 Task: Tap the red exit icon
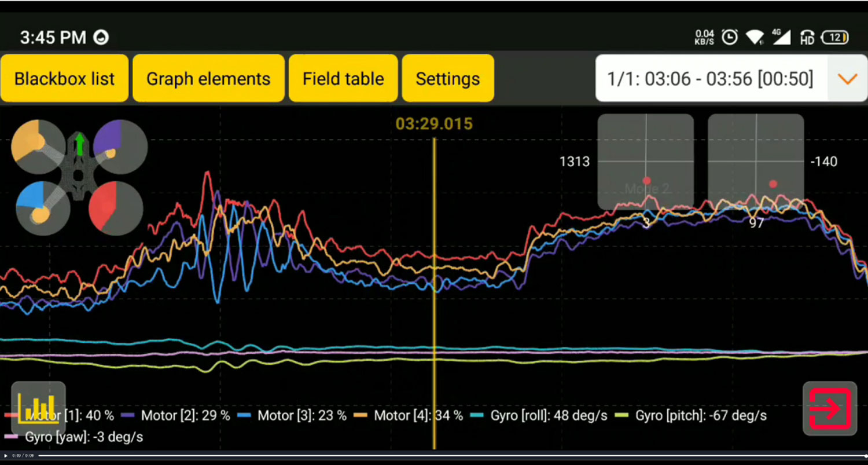point(830,409)
